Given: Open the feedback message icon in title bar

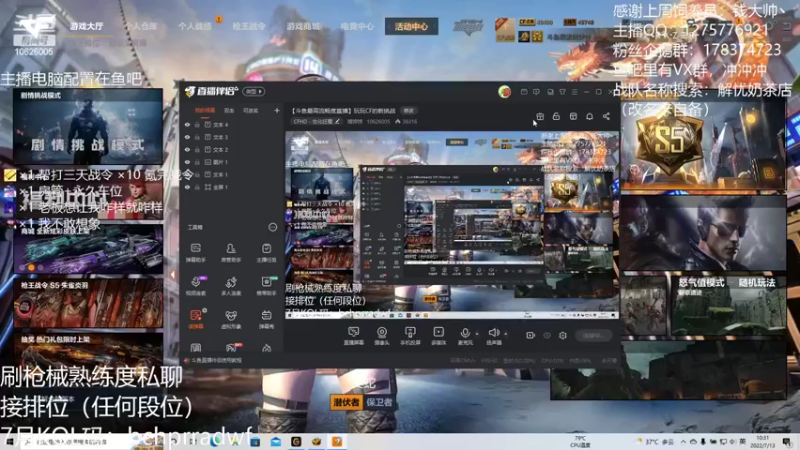Looking at the screenshot, I should (536, 92).
